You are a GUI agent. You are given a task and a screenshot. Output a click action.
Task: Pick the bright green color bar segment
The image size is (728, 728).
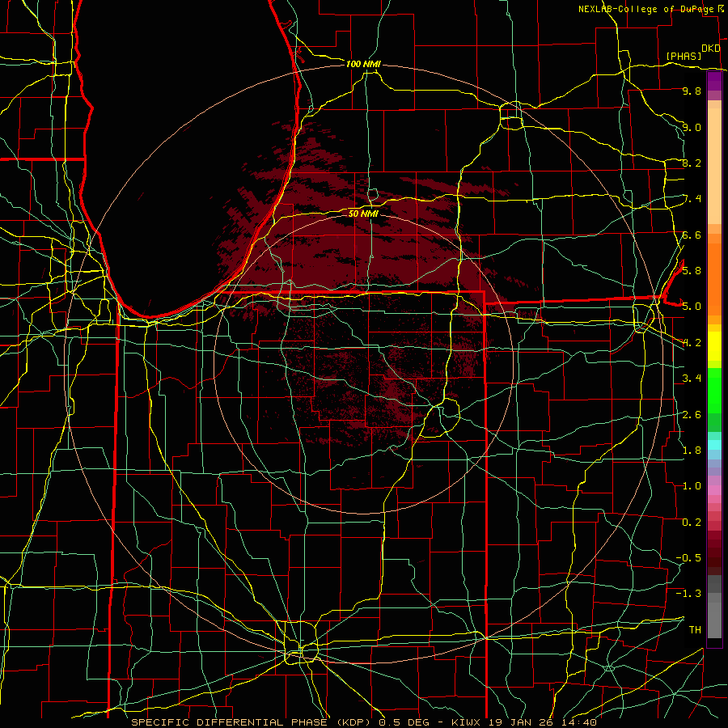714,389
